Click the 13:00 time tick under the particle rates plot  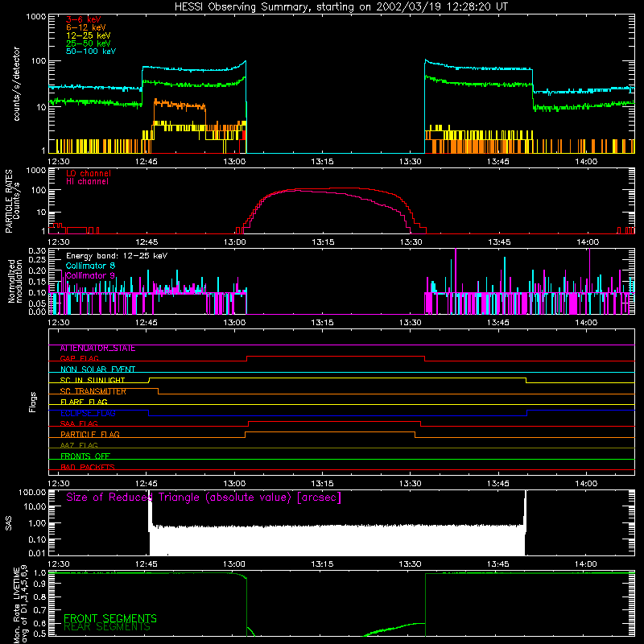pyautogui.click(x=235, y=242)
